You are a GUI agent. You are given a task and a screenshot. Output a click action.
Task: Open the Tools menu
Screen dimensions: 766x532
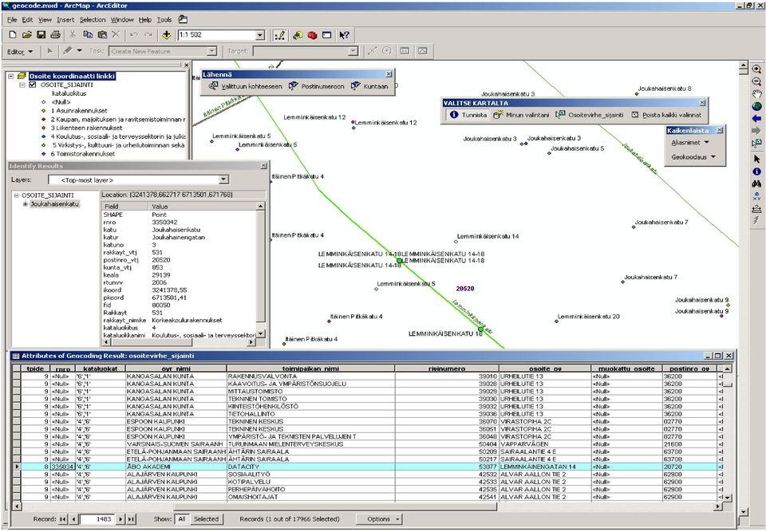point(164,19)
